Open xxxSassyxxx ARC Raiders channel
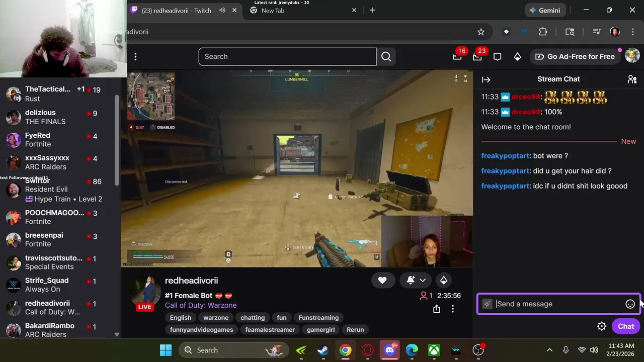 [59, 162]
